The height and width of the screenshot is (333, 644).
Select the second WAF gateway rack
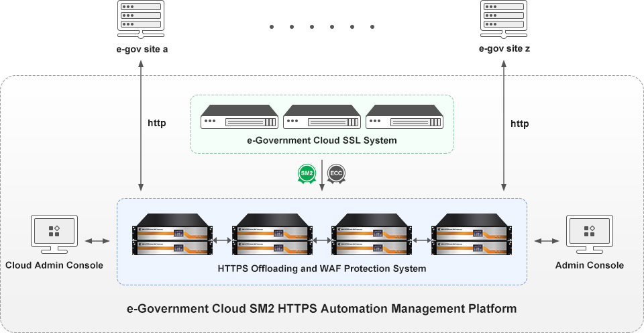(x=272, y=234)
